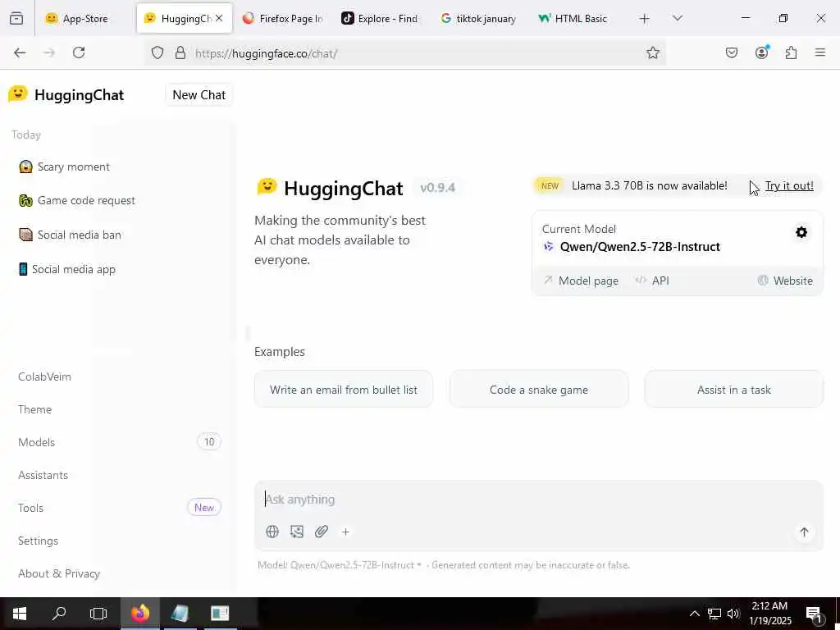Image resolution: width=840 pixels, height=630 pixels.
Task: Open the network icon in system tray
Action: 714,614
